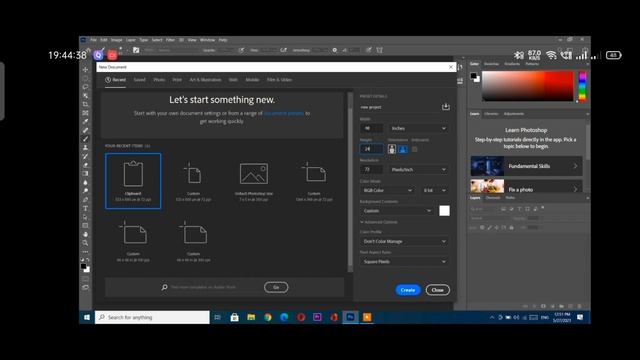The image size is (640, 360).
Task: Launch Google Chrome from taskbar
Action: coord(268,317)
